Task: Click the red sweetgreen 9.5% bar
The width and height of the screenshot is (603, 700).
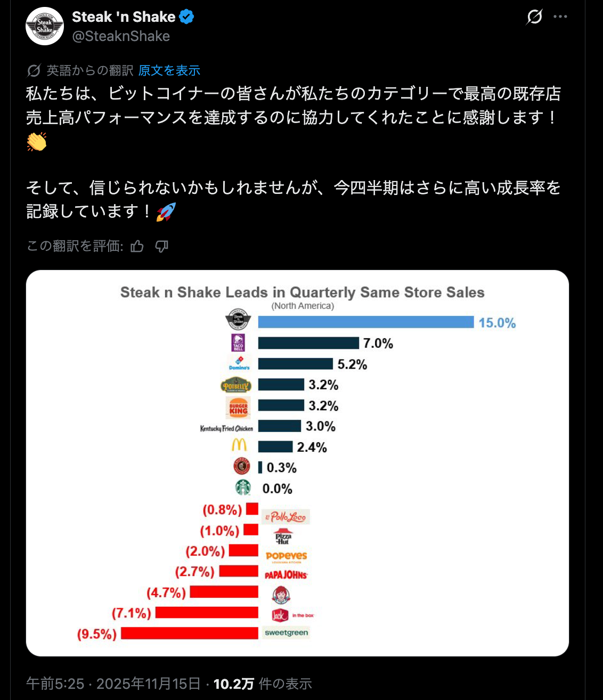Action: 190,633
